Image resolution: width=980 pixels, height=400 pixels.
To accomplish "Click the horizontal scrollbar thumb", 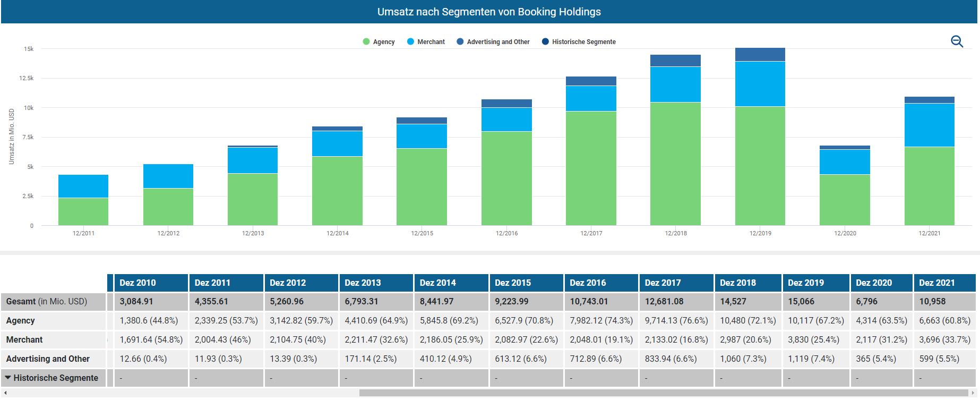I will click(664, 393).
